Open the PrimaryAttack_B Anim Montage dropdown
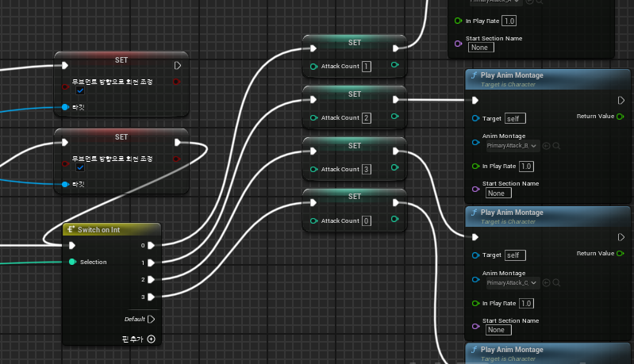The width and height of the screenshot is (634, 364). point(513,146)
